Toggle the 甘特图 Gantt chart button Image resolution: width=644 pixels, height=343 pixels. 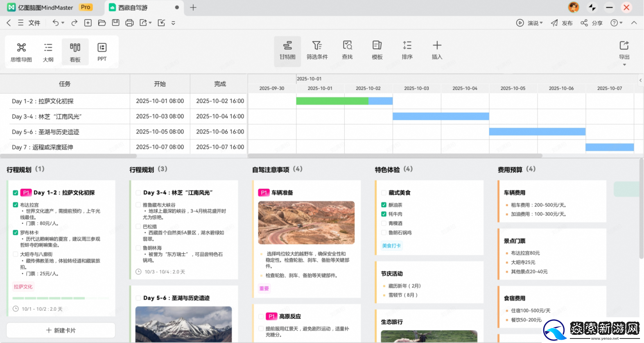[x=287, y=51]
